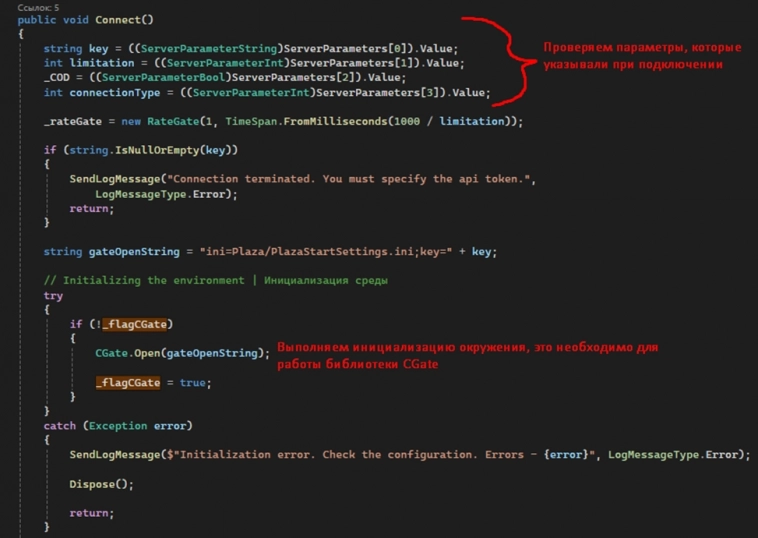Viewport: 758px width, 538px height.
Task: Click the Dispose() call
Action: click(x=101, y=484)
